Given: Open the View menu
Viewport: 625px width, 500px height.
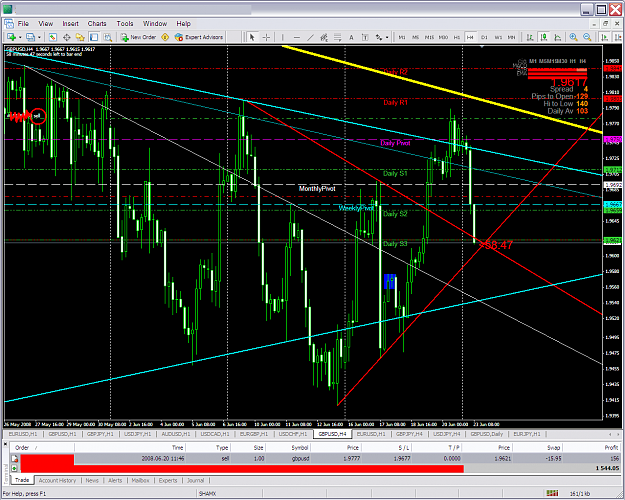Looking at the screenshot, I should (45, 24).
